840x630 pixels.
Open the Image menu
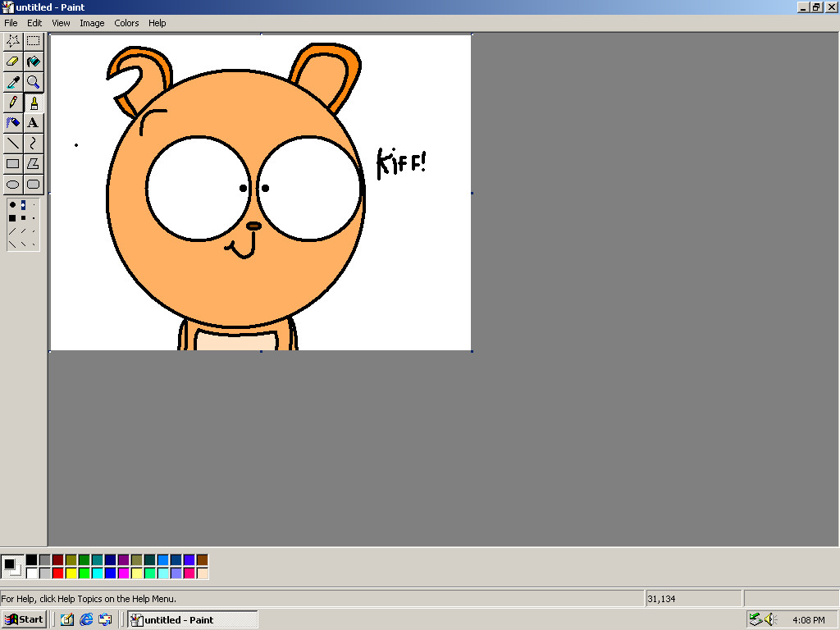[x=92, y=23]
